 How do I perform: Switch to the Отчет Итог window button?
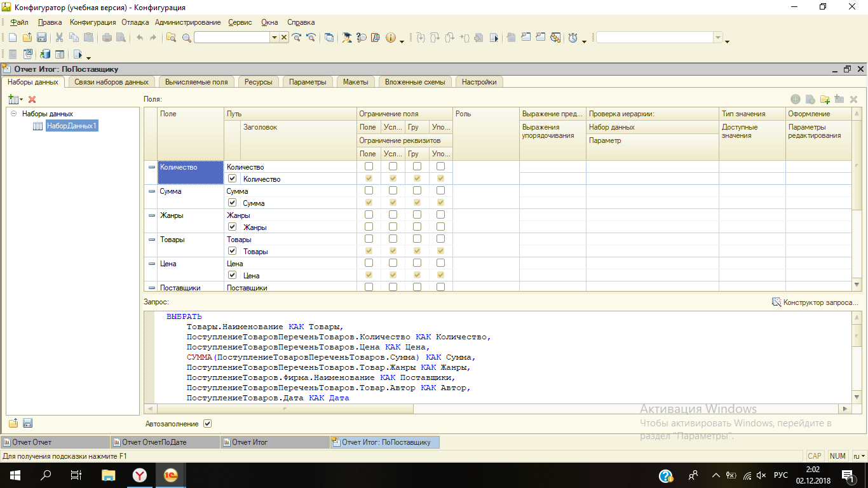275,442
